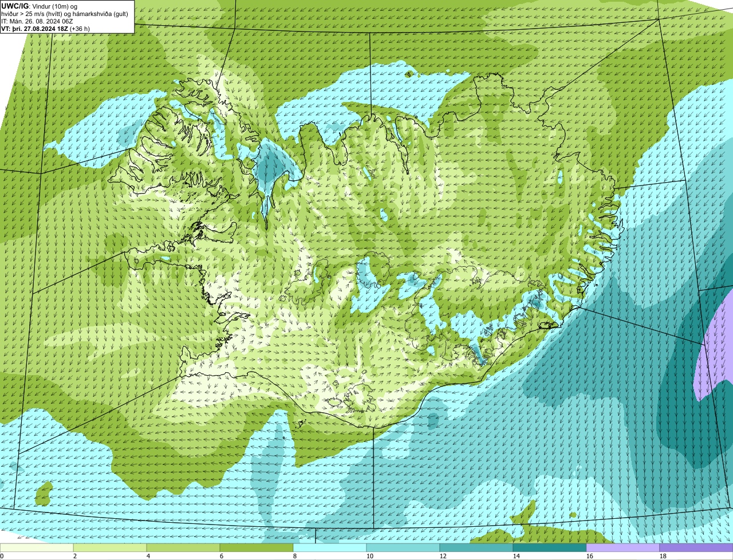
Task: Click the legend scale label "12"
Action: (443, 556)
